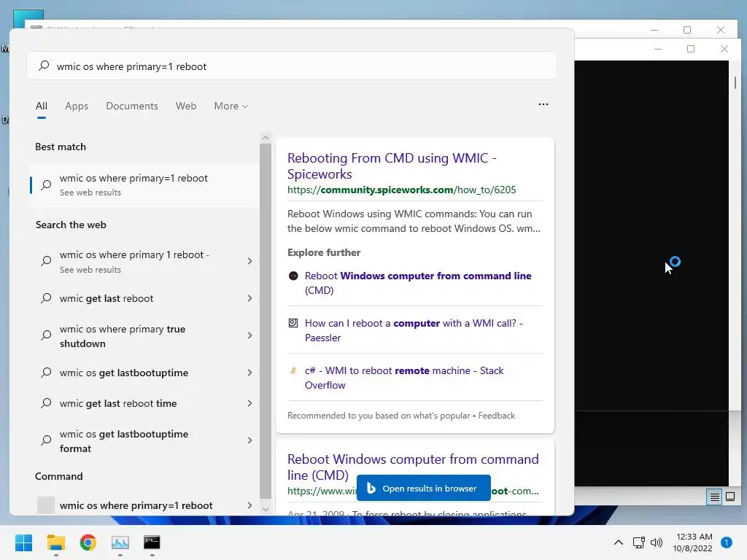Open 'Rebooting From CMD using WMIC - Spiceworks' link

(392, 166)
